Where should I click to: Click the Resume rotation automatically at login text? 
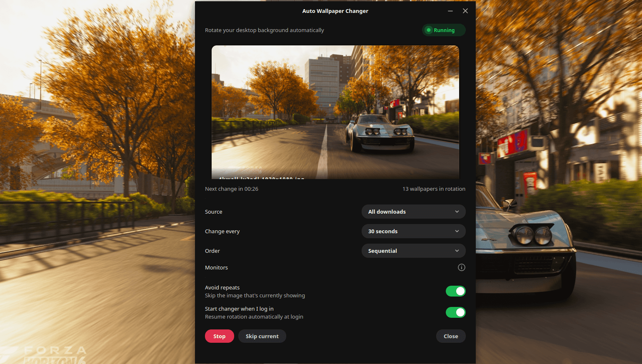tap(254, 317)
